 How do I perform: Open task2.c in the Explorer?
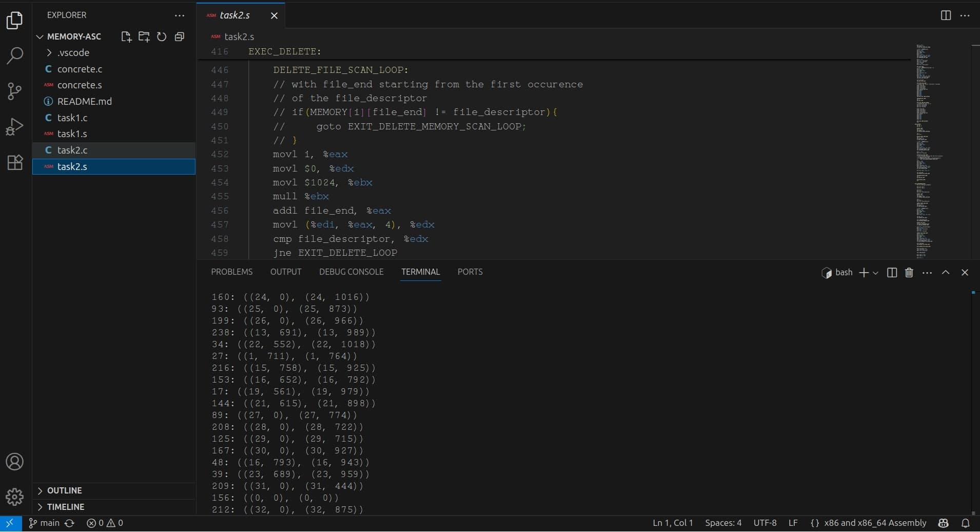[x=114, y=150]
